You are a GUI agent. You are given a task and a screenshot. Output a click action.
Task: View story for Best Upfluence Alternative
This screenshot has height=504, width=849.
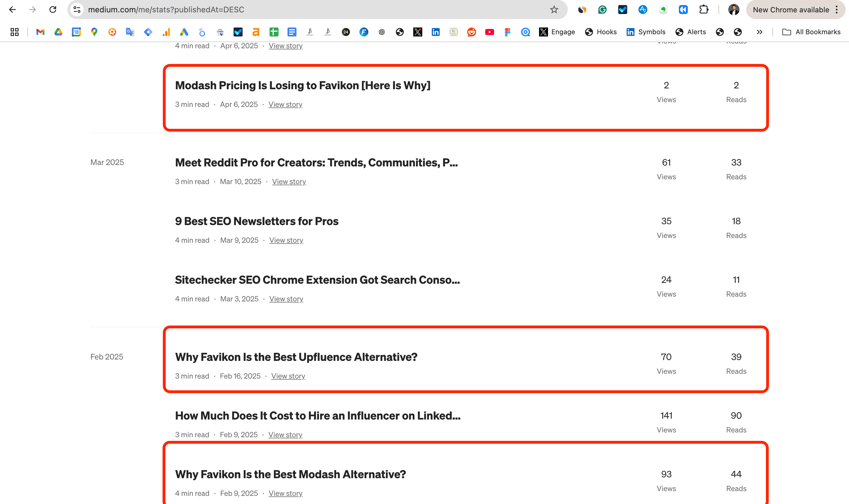[x=288, y=376]
